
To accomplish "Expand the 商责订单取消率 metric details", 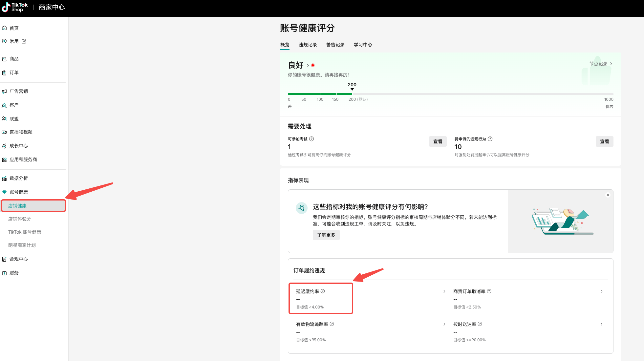I will click(x=602, y=291).
